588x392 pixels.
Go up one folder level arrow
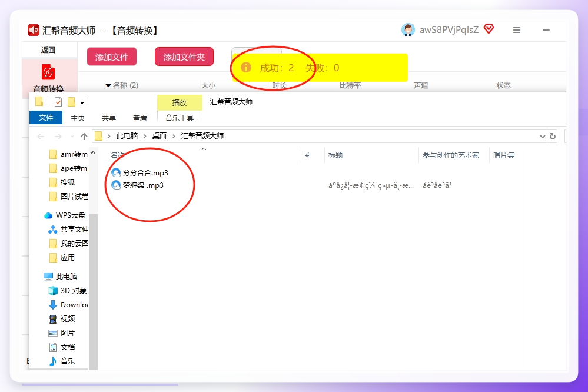pos(84,137)
